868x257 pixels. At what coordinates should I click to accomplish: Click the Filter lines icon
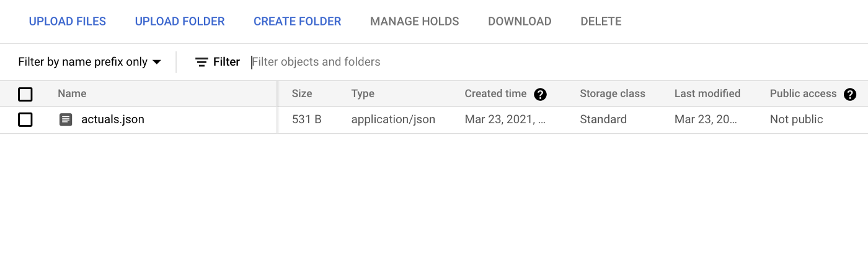click(x=201, y=62)
